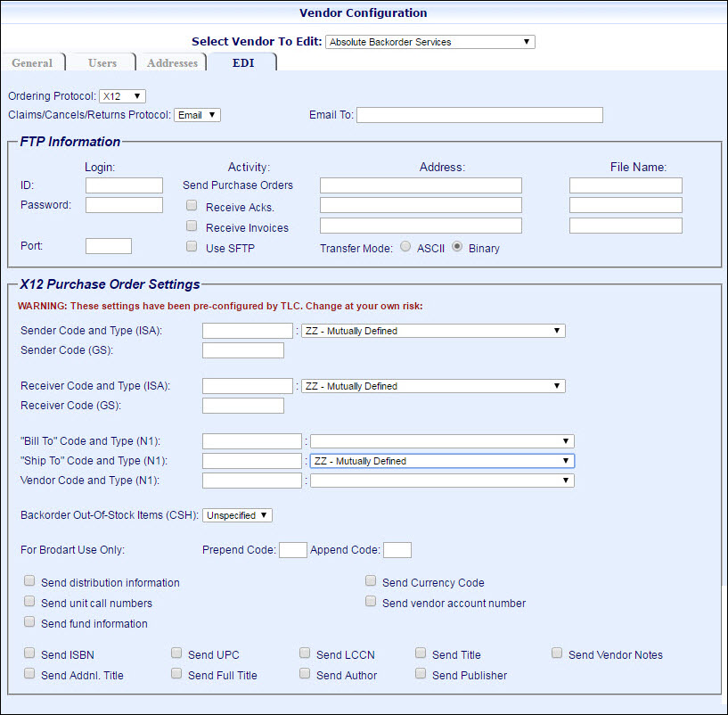Click the Prepend Code field

click(293, 550)
